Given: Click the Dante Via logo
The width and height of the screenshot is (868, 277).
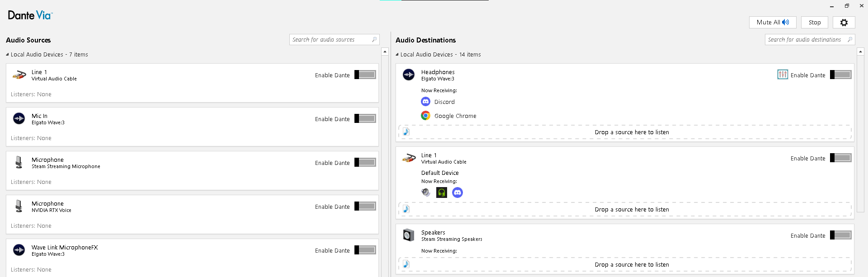Looking at the screenshot, I should point(30,15).
